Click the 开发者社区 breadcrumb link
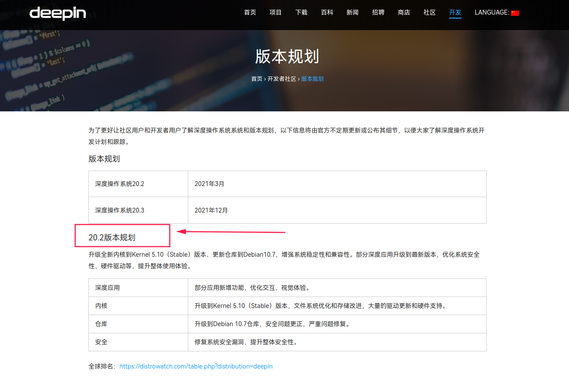The height and width of the screenshot is (392, 569). tap(282, 79)
